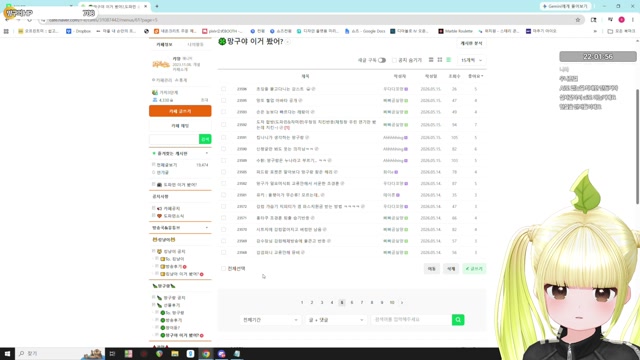Switch to the album grid view icon

click(440, 60)
